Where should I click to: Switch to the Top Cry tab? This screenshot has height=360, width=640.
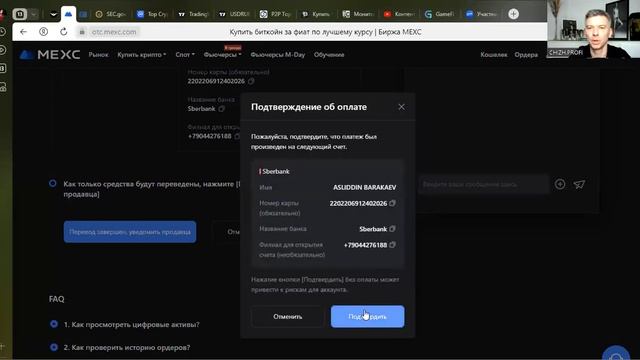point(152,14)
